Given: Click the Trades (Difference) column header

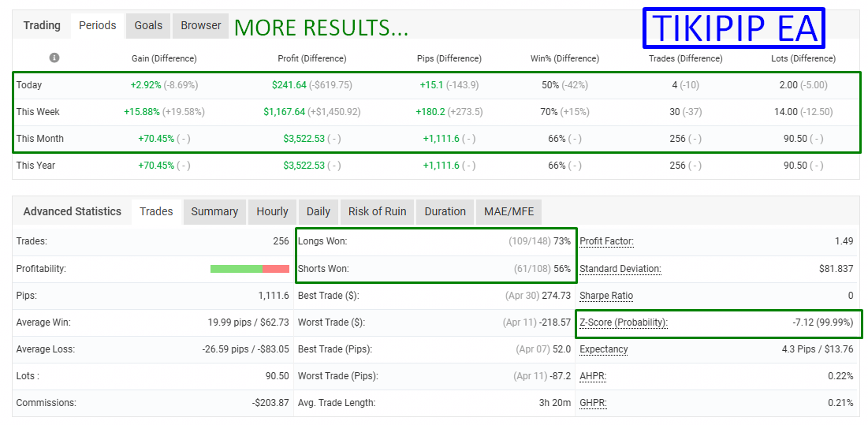Looking at the screenshot, I should 685,58.
